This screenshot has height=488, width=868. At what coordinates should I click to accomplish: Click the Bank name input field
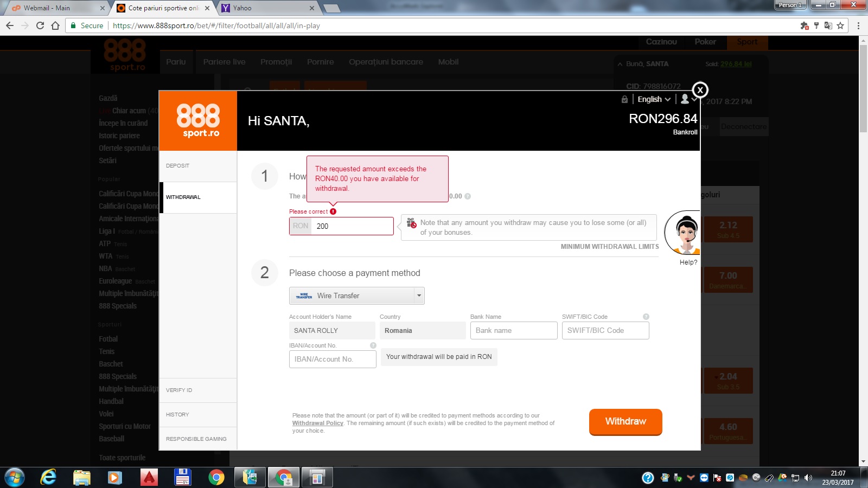coord(514,331)
